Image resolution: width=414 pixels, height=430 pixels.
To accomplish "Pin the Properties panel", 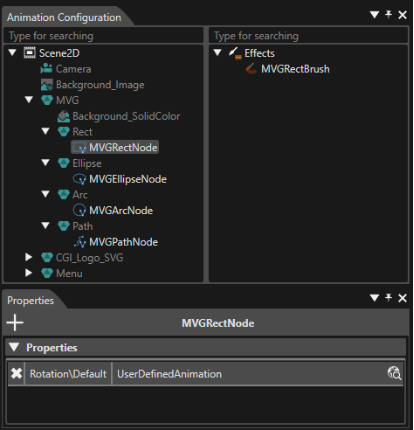I will 388,297.
